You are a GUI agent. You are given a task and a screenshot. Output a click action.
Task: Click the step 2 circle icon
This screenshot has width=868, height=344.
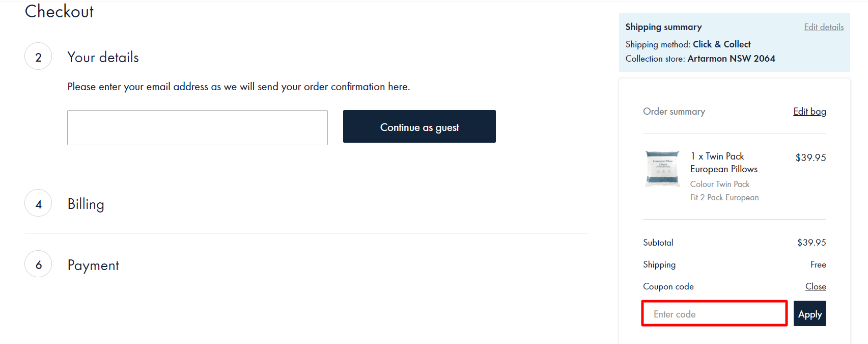(x=38, y=57)
